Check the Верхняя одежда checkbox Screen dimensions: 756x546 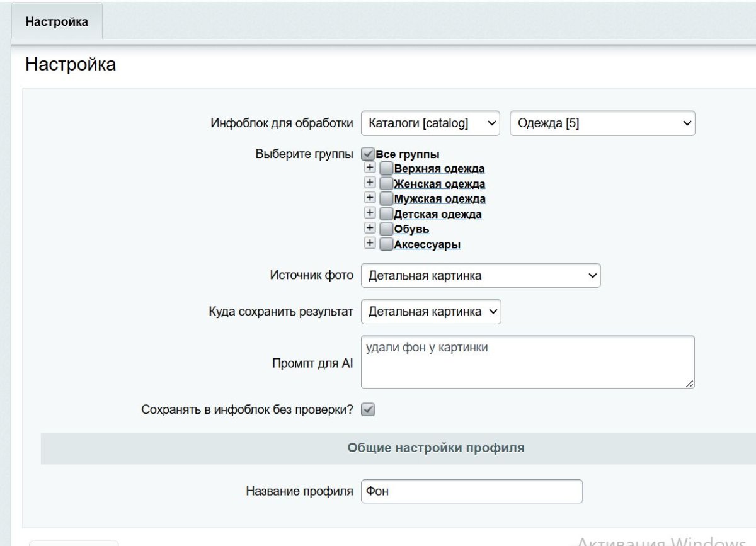click(x=386, y=169)
